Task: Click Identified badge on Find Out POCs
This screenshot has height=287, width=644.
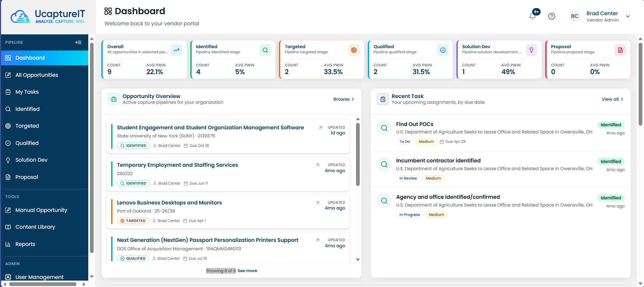Action: coord(611,125)
